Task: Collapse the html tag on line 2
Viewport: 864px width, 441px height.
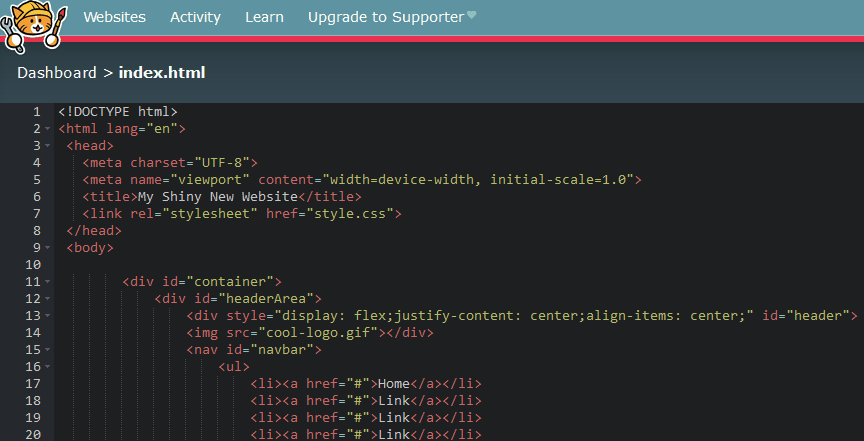Action: pos(47,129)
